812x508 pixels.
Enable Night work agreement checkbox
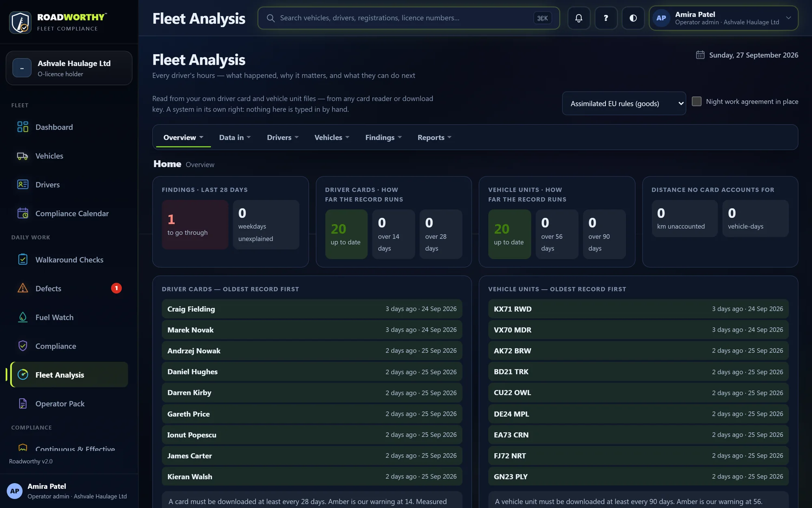coord(697,101)
